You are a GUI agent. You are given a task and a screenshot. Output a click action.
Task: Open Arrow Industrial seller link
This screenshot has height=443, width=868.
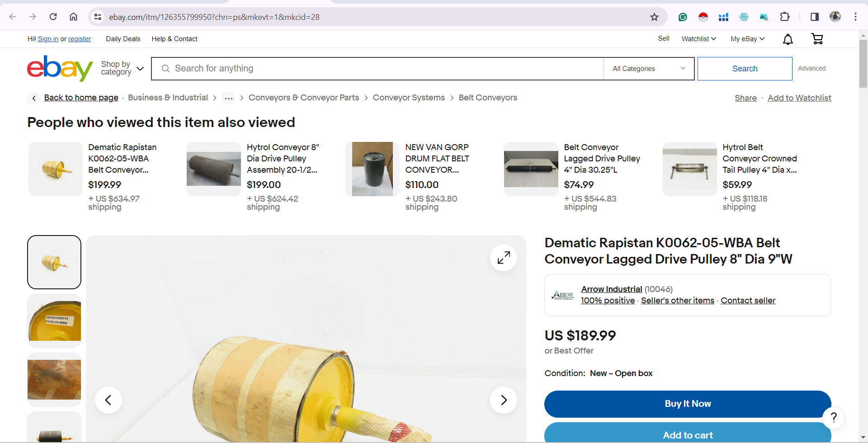pos(611,289)
